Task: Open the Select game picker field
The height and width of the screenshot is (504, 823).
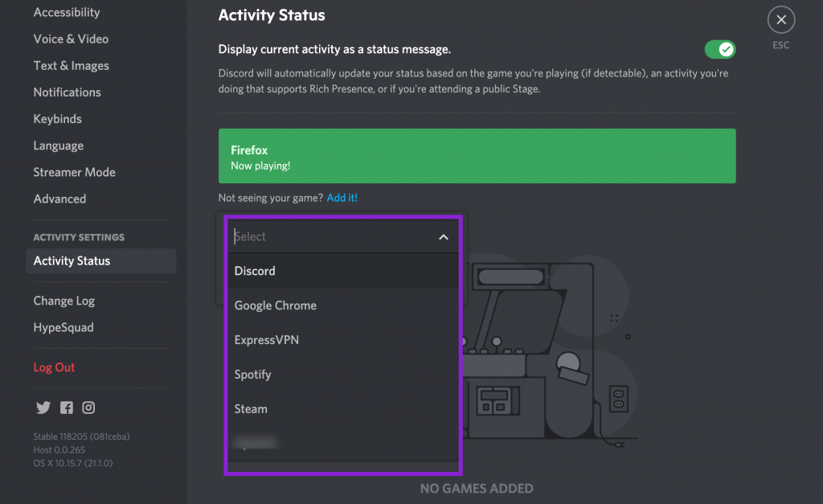Action: [x=338, y=236]
